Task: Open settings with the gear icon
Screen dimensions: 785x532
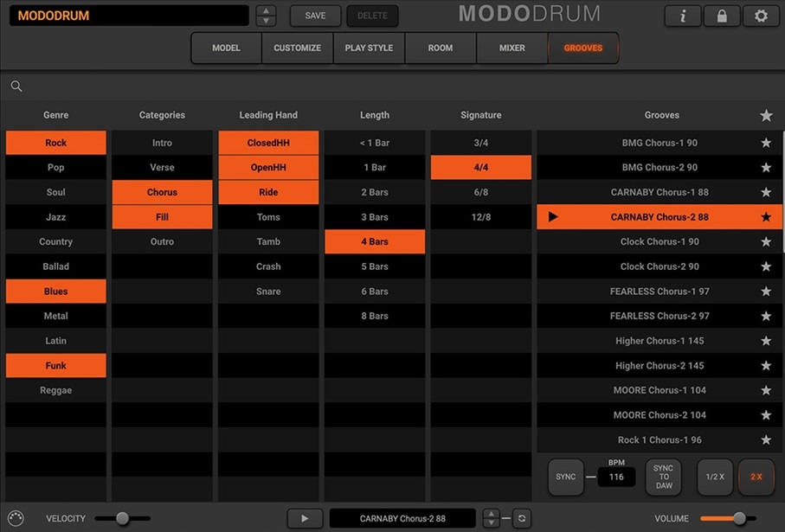Action: (761, 16)
